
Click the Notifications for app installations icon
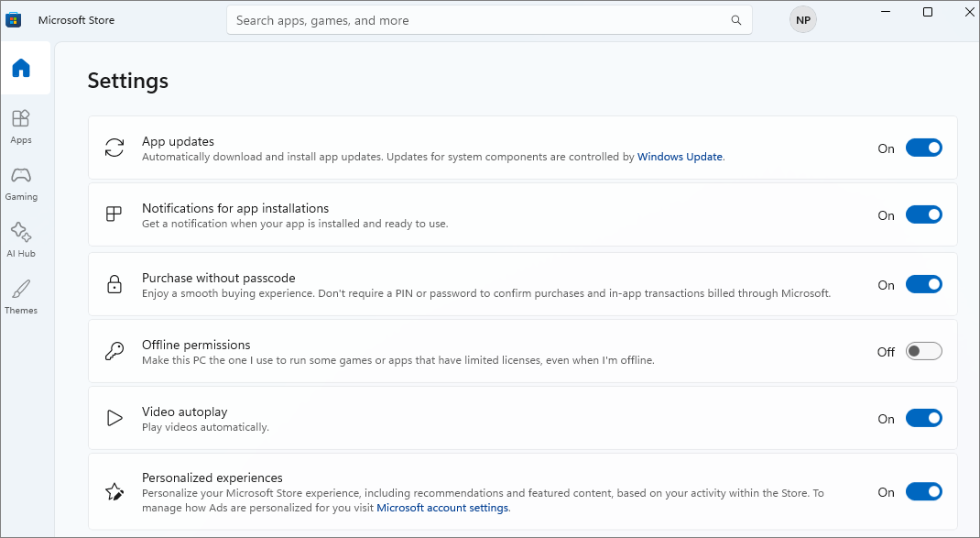tap(114, 214)
